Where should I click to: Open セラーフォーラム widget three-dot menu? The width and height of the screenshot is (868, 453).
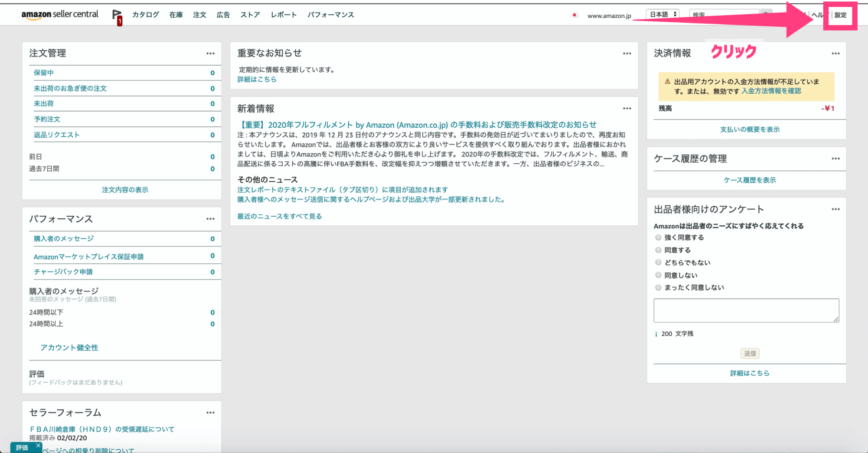(211, 413)
